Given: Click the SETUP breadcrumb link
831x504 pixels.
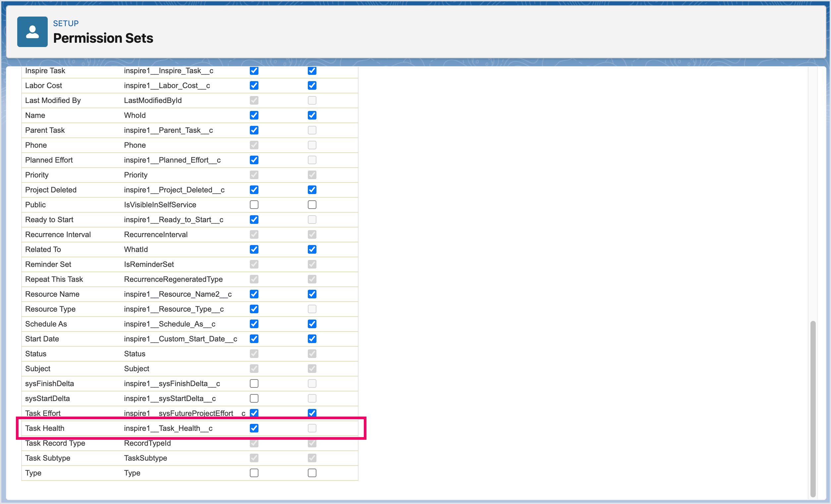Looking at the screenshot, I should coord(66,23).
